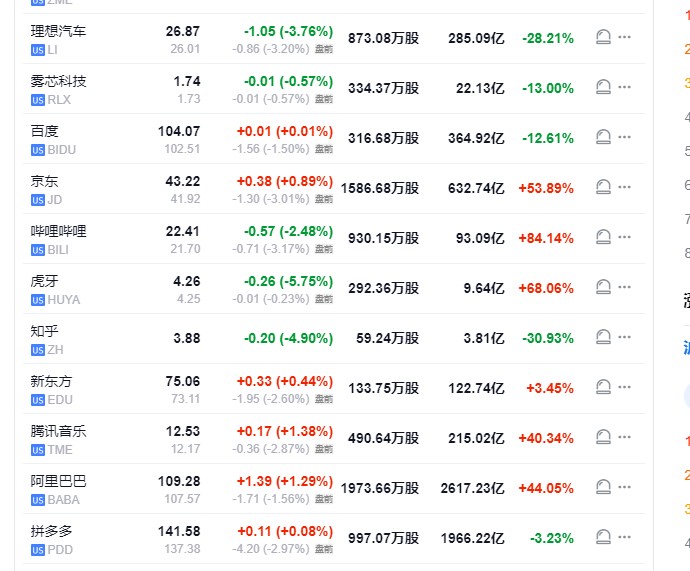The width and height of the screenshot is (690, 571).
Task: Set price alert bell for 理想汽车
Action: pos(603,38)
